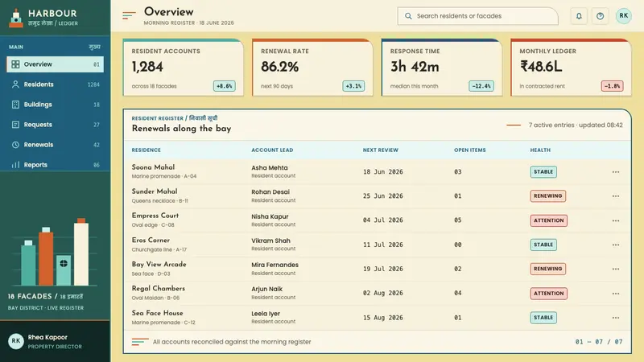Image resolution: width=644 pixels, height=362 pixels.
Task: Sort by Next Review column header
Action: point(380,150)
